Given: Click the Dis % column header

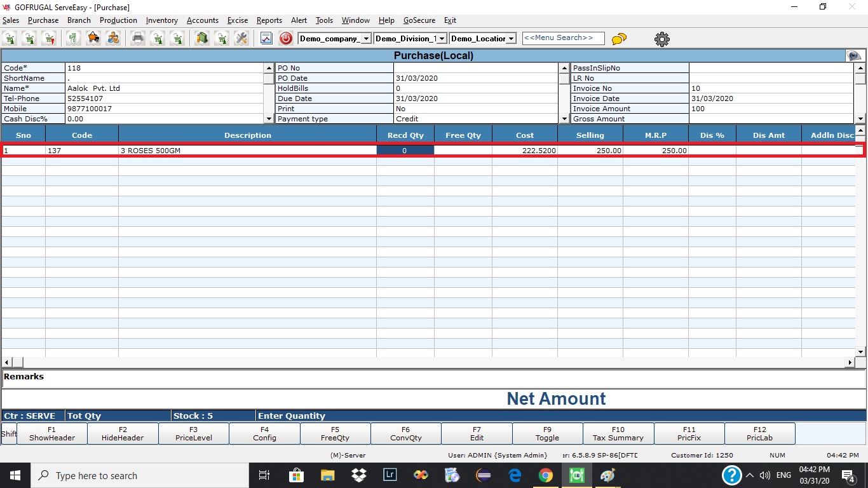Looking at the screenshot, I should tap(712, 135).
